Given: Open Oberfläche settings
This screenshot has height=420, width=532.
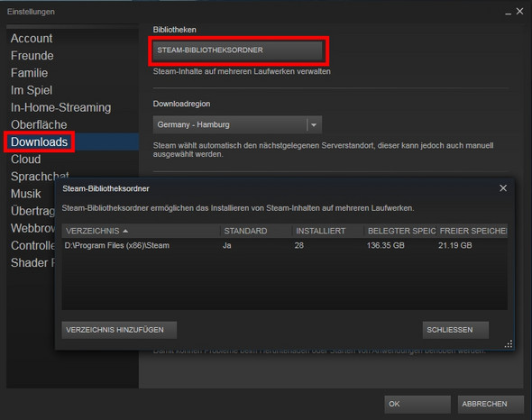Looking at the screenshot, I should [x=39, y=125].
